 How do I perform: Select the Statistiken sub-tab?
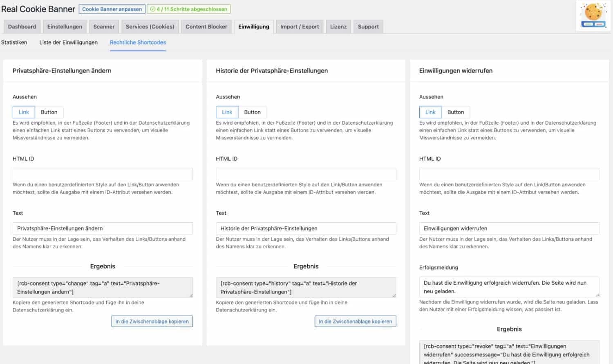tap(14, 42)
